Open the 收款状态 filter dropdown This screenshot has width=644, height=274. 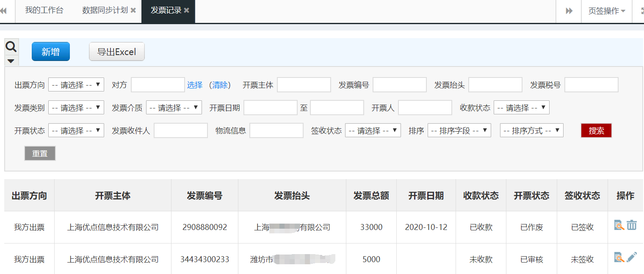click(x=522, y=108)
